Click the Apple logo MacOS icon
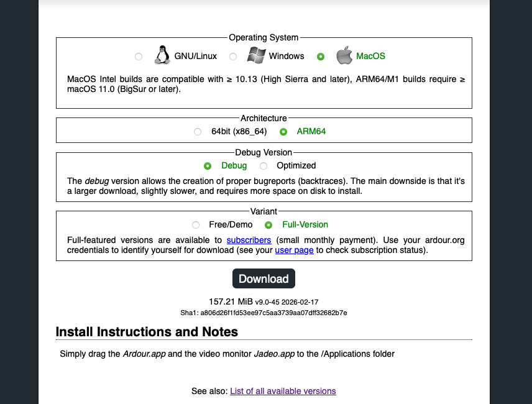The height and width of the screenshot is (404, 532). click(344, 55)
